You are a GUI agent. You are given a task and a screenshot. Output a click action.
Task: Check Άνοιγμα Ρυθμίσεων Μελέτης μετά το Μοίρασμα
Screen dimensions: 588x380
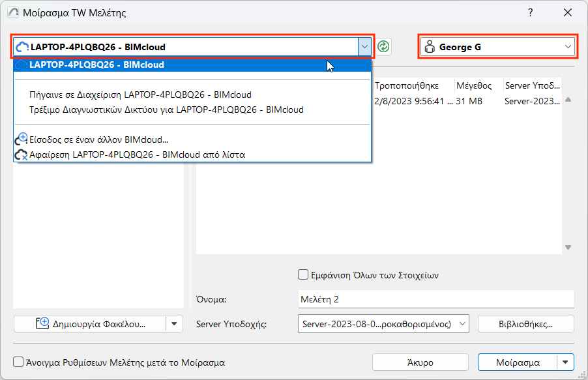(x=19, y=362)
